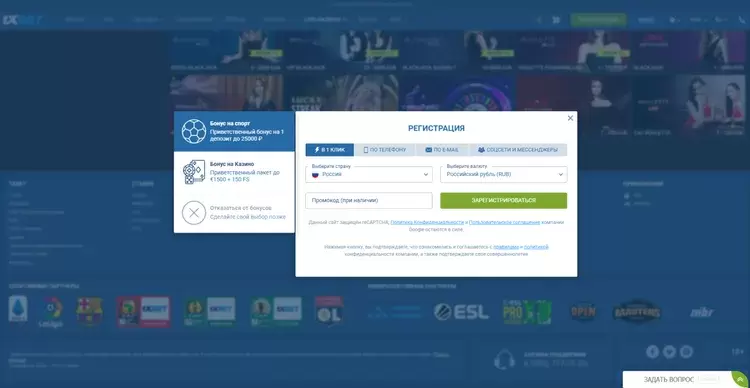Close the Регистрация dialog
The width and height of the screenshot is (750, 388).
click(570, 118)
